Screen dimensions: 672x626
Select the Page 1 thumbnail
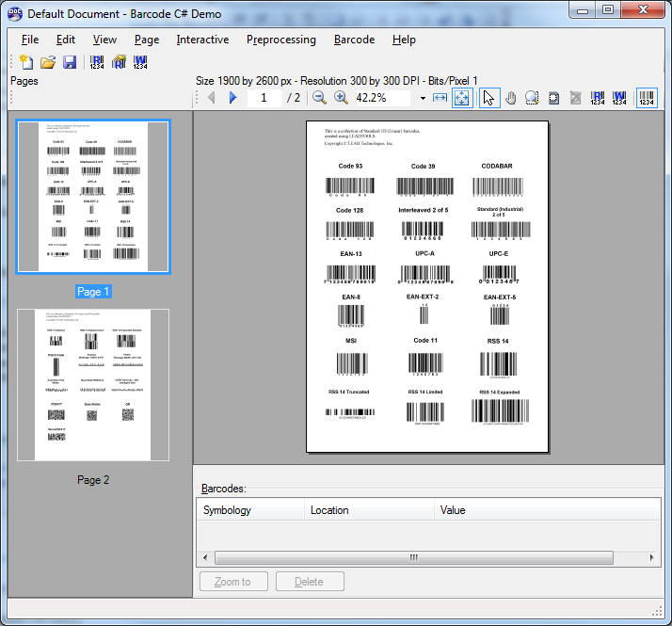pos(93,197)
